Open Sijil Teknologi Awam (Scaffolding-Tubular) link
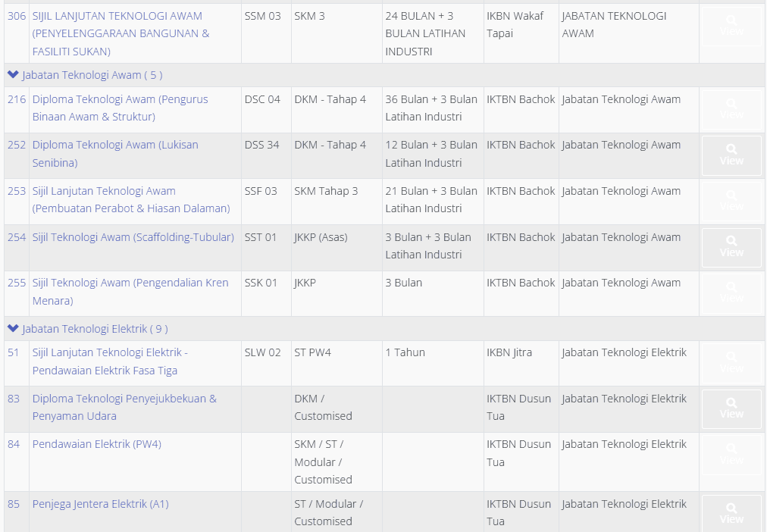767x532 pixels. tap(133, 237)
